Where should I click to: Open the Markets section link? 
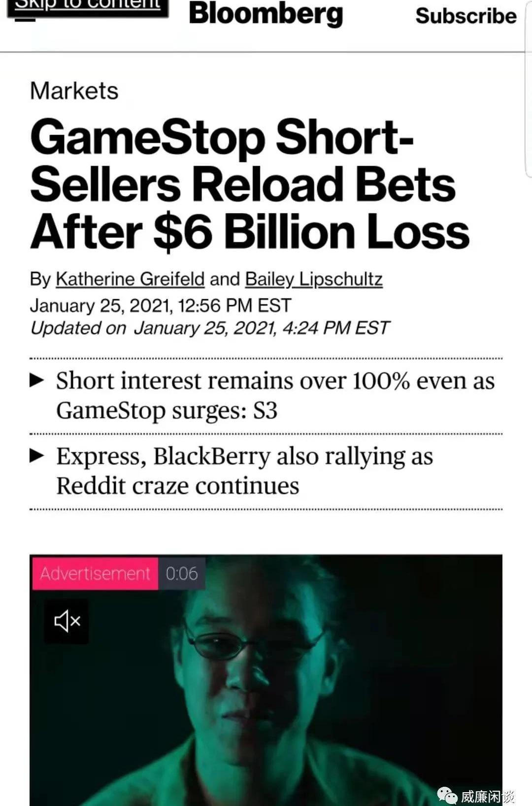[x=74, y=91]
